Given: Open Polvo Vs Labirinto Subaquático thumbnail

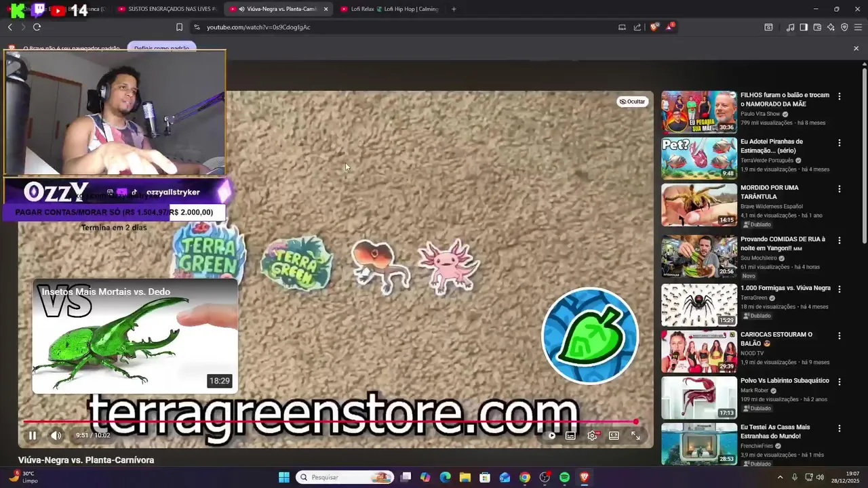Looking at the screenshot, I should coord(699,398).
